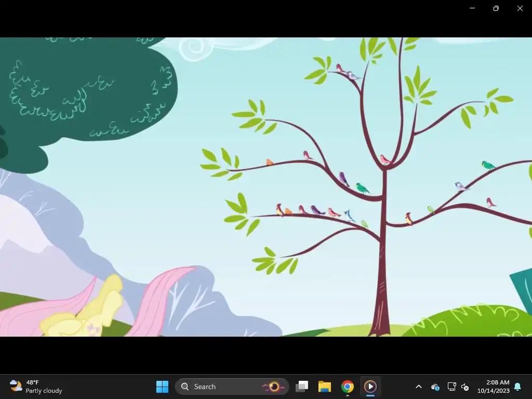This screenshot has height=399, width=532.
Task: Close the video player window
Action: [520, 8]
